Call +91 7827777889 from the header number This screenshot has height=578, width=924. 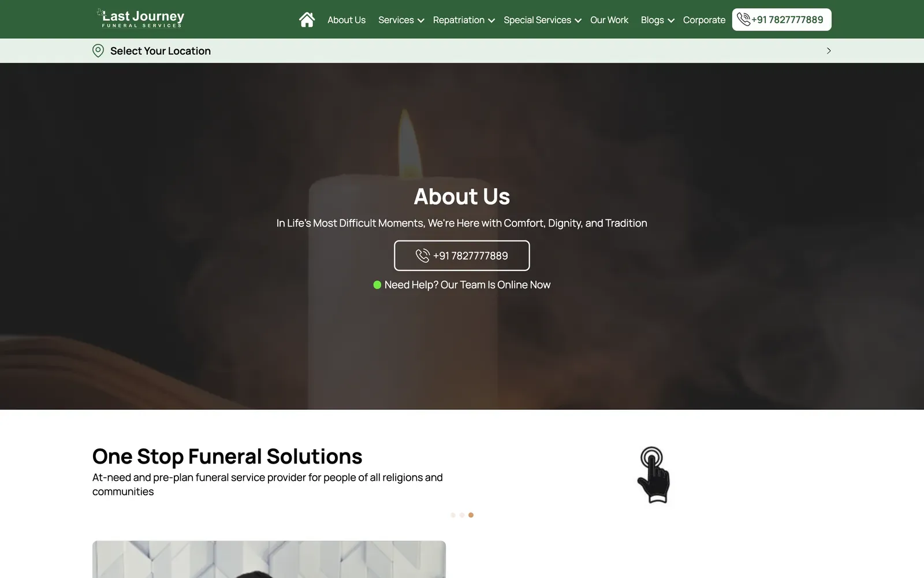[x=788, y=20]
